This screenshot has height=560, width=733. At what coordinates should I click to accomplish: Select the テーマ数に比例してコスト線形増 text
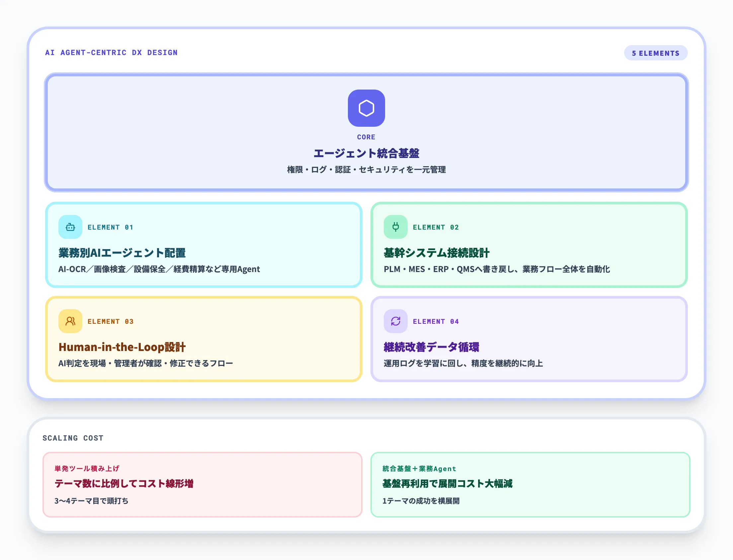point(125,484)
